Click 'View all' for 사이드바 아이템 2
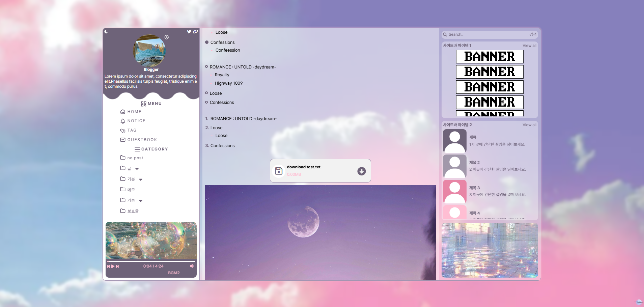The width and height of the screenshot is (644, 307). pyautogui.click(x=529, y=125)
